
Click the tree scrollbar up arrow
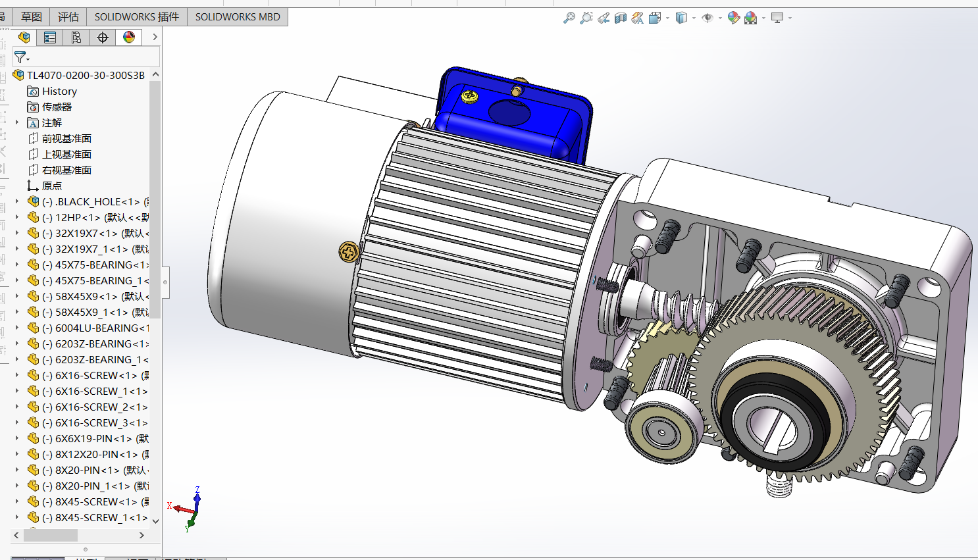155,74
